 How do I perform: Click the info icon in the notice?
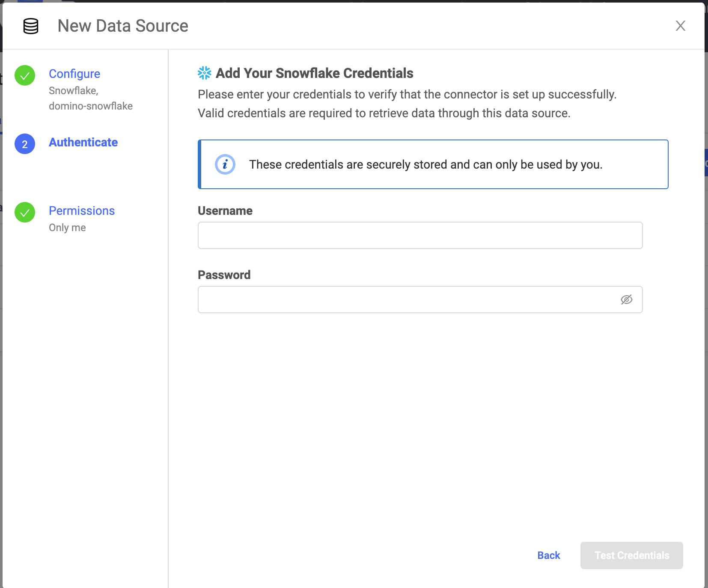(225, 164)
